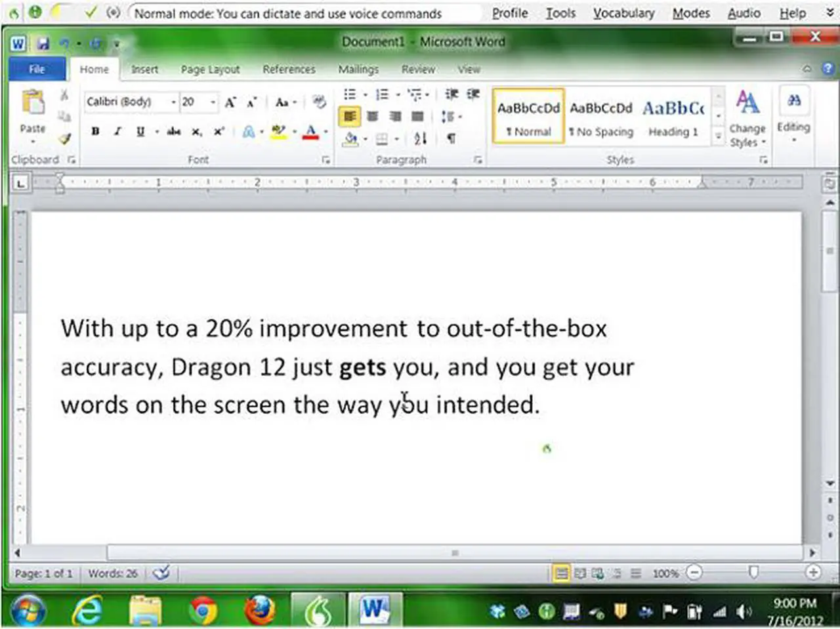Increase paragraph indent
The height and width of the screenshot is (629, 840).
tap(473, 94)
